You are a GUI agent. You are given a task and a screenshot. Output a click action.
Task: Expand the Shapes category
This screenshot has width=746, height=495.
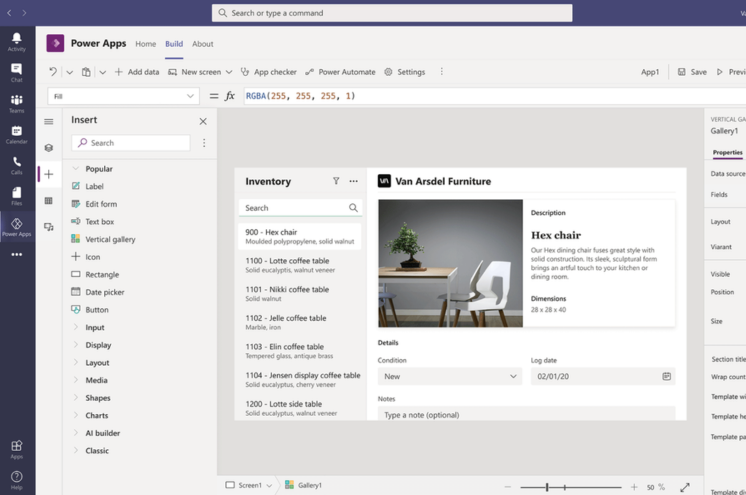(x=76, y=397)
